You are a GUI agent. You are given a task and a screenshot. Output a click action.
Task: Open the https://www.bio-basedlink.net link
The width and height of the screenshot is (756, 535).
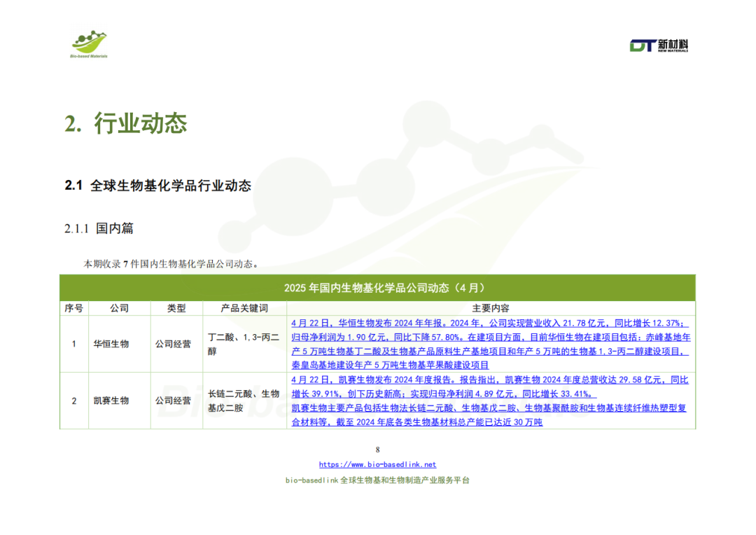377,464
